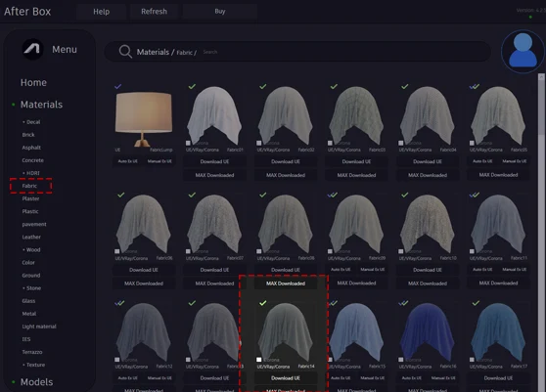
Task: Tick the checkbox on the Fabric01 card
Action: pos(188,143)
